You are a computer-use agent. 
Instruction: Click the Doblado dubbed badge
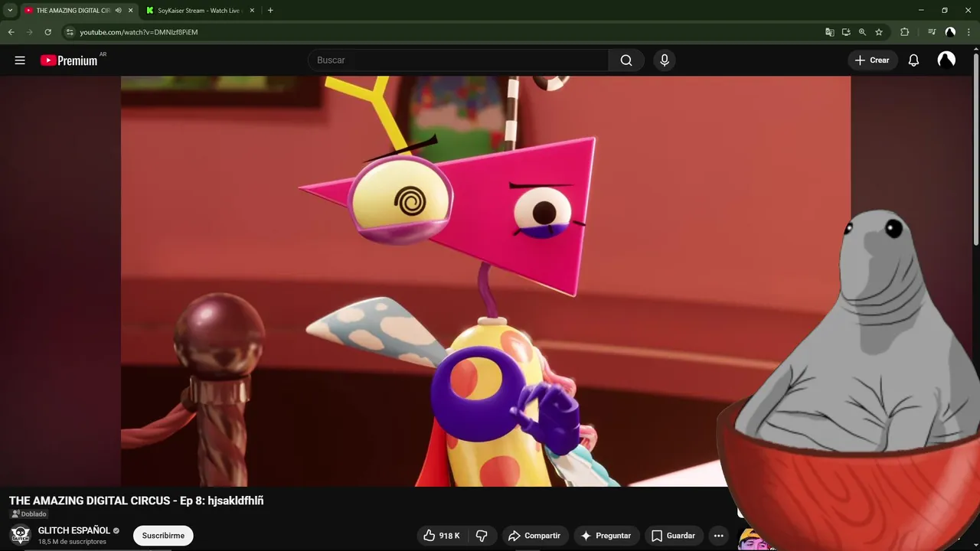click(28, 514)
